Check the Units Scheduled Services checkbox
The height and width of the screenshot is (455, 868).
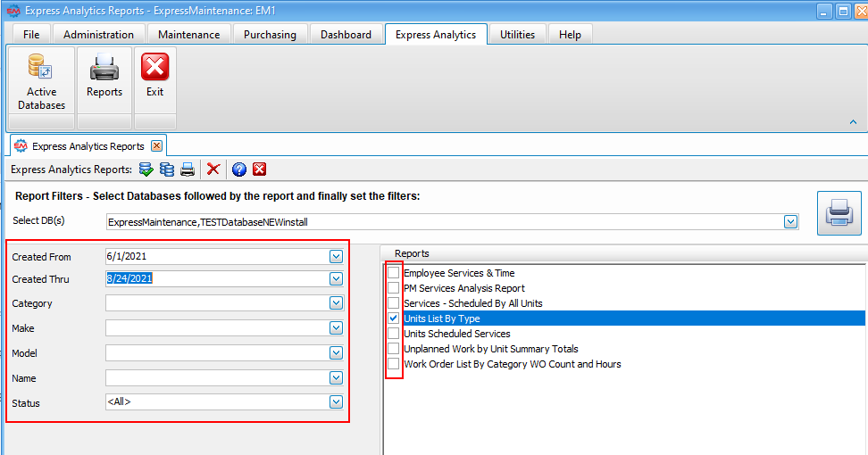[x=393, y=334]
